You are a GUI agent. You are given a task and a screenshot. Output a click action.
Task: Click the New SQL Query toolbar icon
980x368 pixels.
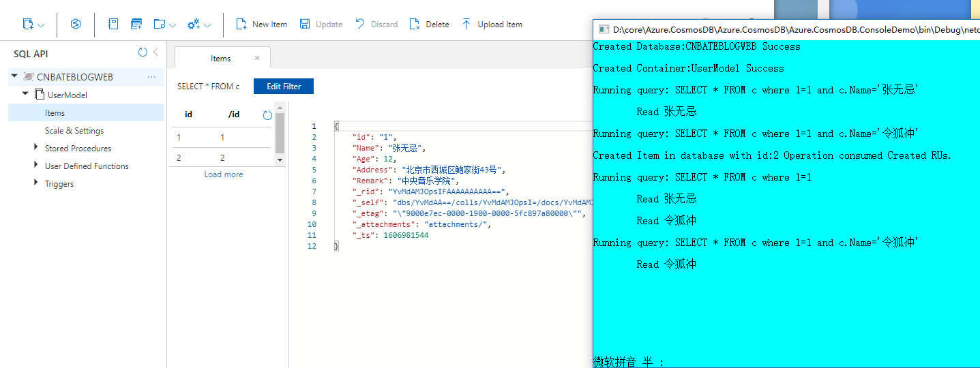pyautogui.click(x=136, y=25)
